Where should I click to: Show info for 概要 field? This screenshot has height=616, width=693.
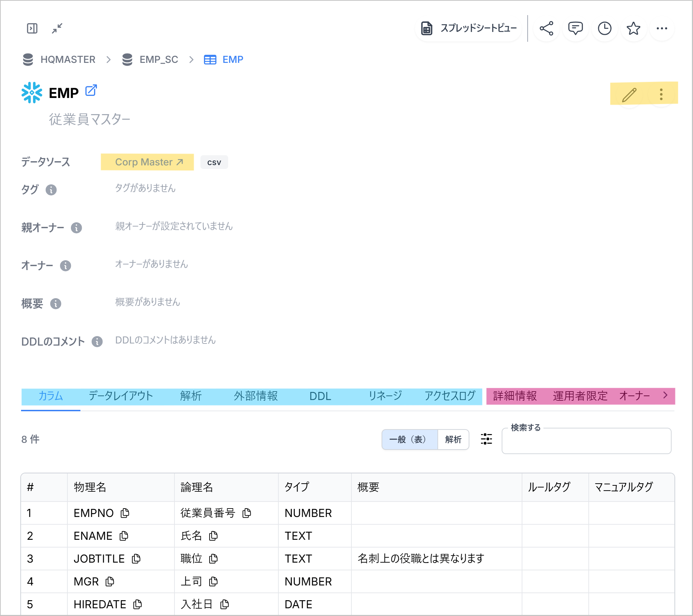(56, 304)
